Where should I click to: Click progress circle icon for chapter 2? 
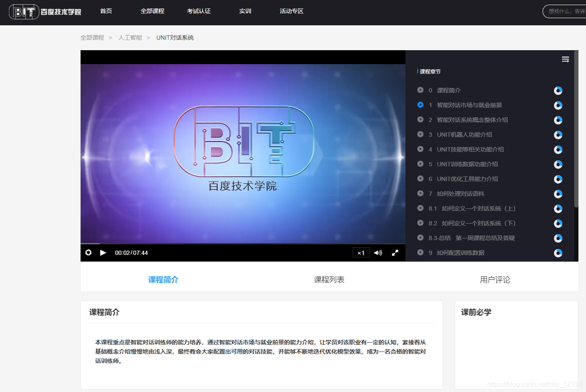point(558,120)
